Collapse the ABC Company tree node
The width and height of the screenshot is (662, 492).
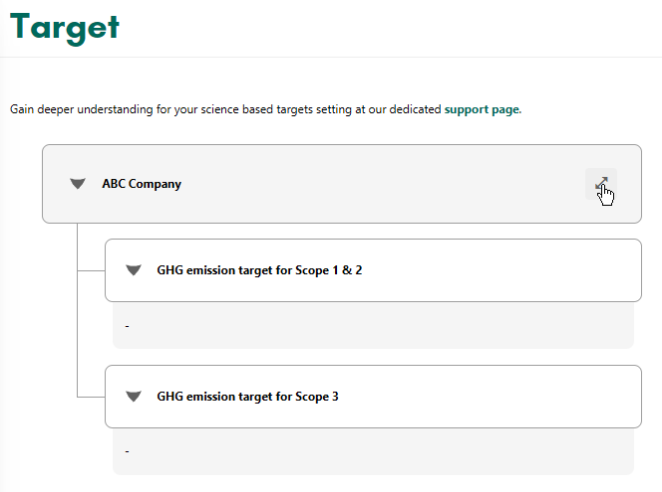pos(78,184)
